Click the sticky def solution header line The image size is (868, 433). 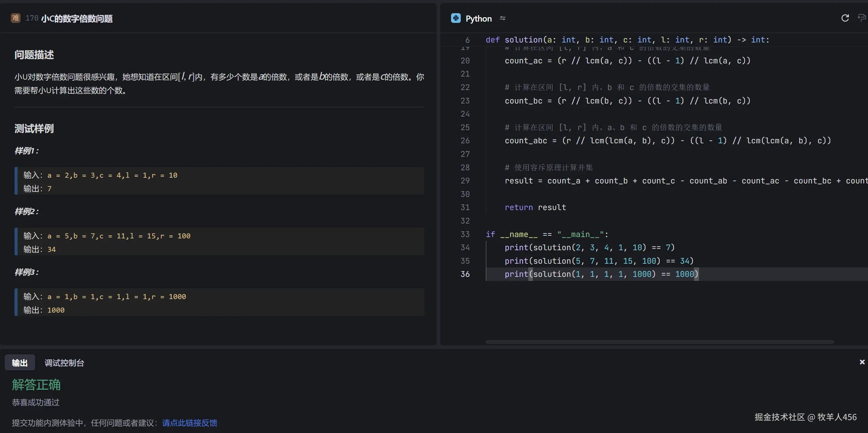(x=627, y=40)
